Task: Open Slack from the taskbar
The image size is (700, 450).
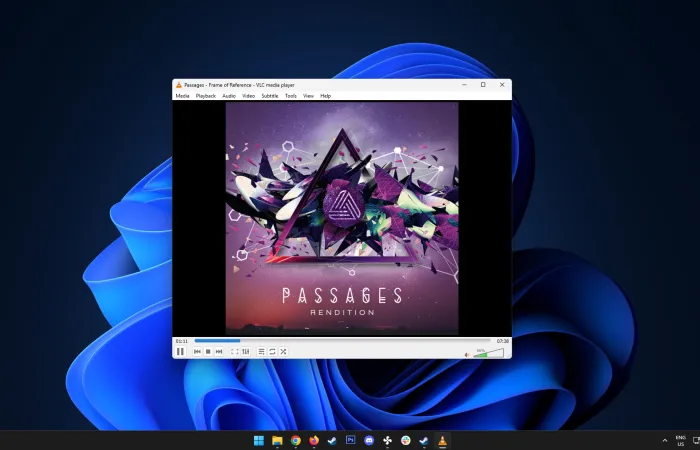Action: (x=405, y=441)
